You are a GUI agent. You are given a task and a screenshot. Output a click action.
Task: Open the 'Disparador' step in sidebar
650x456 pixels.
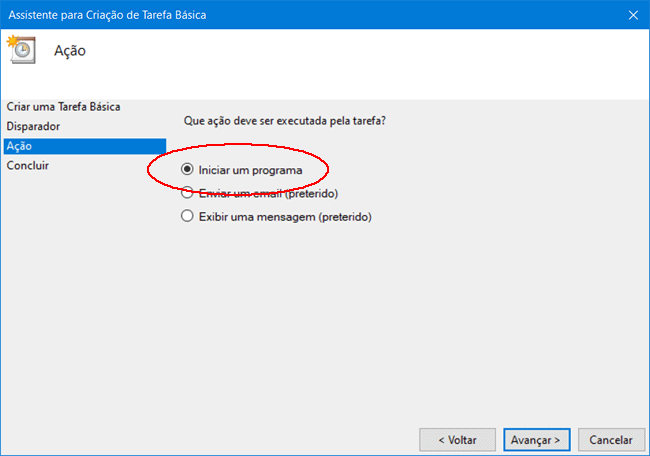33,126
